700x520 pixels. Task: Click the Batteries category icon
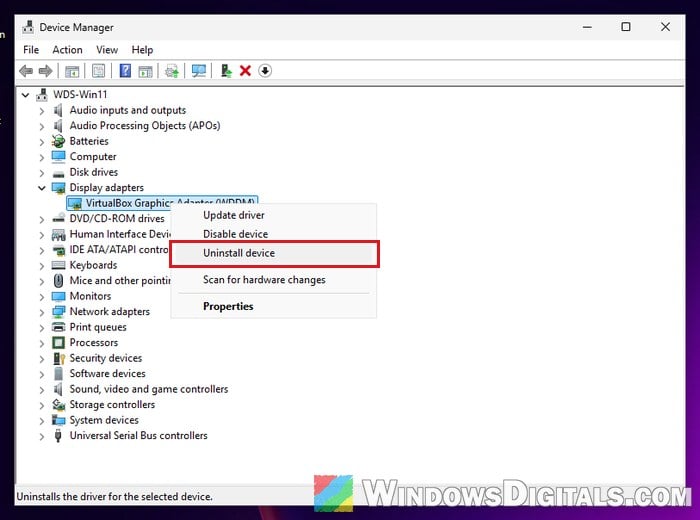[x=58, y=141]
